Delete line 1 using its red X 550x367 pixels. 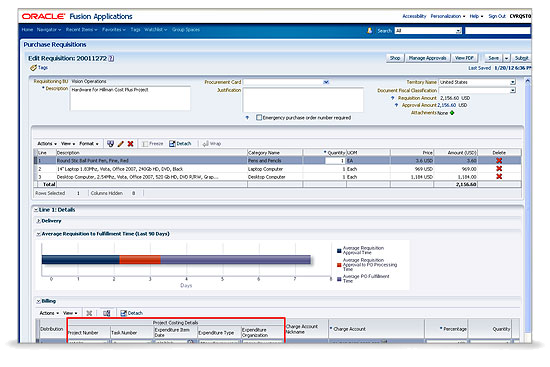[499, 160]
